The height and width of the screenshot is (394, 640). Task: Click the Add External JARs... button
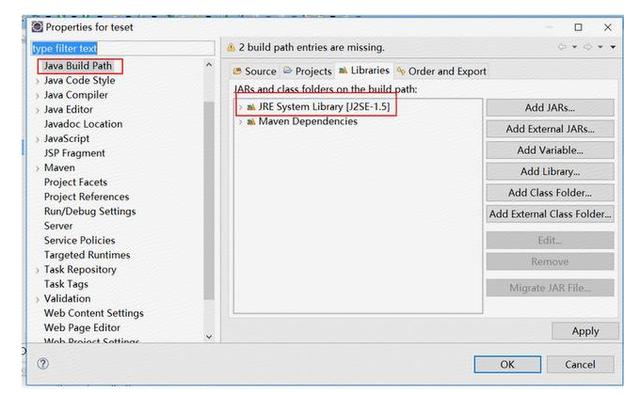point(550,129)
